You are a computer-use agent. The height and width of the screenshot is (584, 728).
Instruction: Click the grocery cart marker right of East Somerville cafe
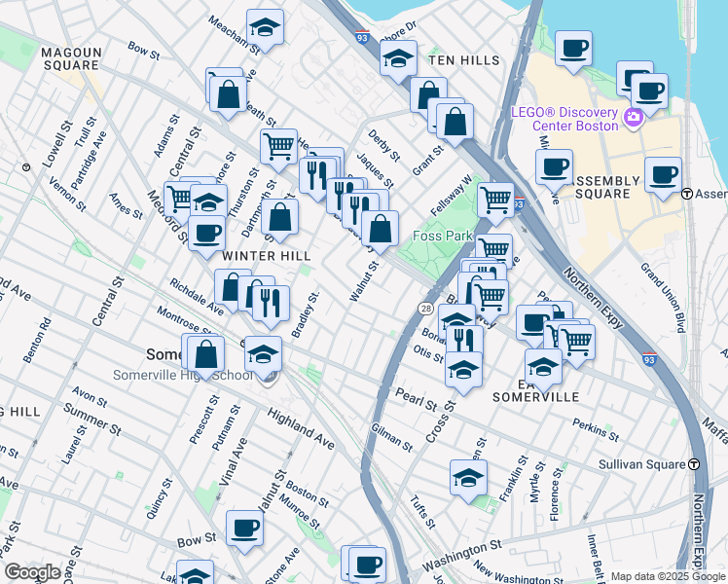(x=576, y=343)
